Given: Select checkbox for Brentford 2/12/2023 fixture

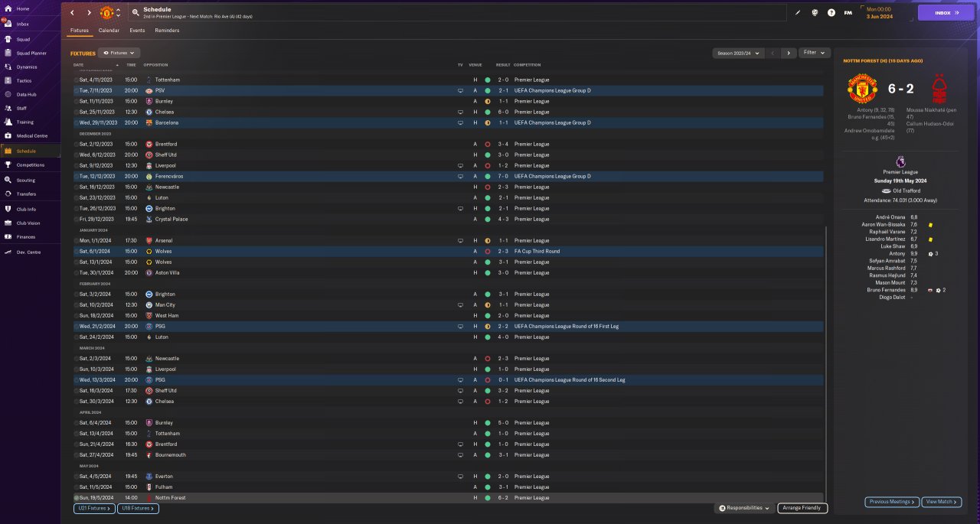Looking at the screenshot, I should click(76, 144).
